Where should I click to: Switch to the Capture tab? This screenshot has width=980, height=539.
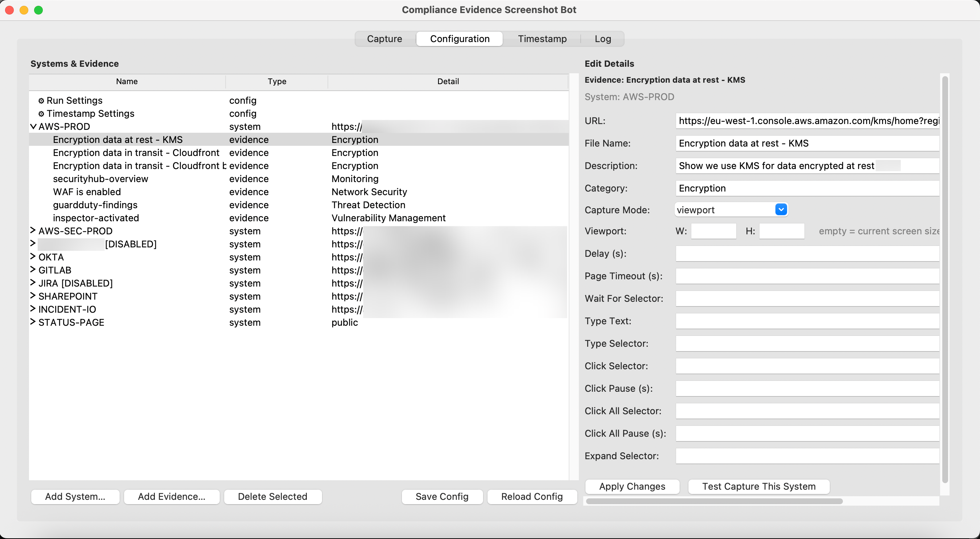pyautogui.click(x=384, y=38)
